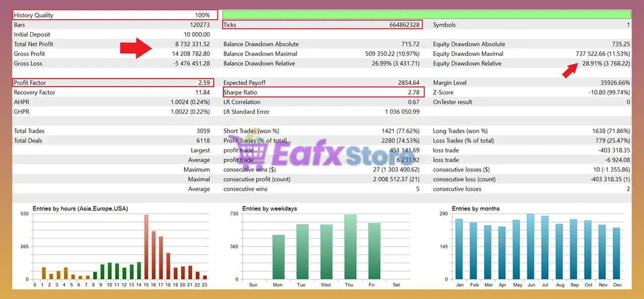The image size is (644, 299).
Task: Select Equity Drawdown Maximal value 737 522.66 (11.53%)
Action: coord(603,54)
